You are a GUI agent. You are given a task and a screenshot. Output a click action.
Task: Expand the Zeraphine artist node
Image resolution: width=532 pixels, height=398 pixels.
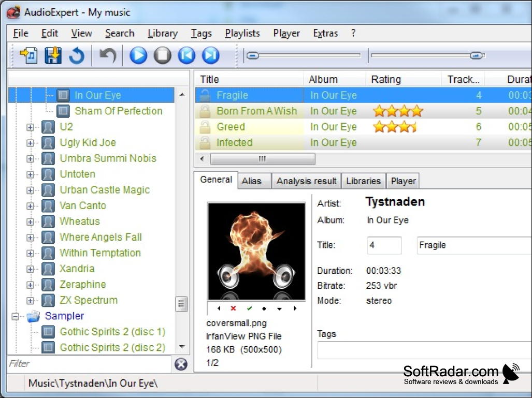click(30, 285)
